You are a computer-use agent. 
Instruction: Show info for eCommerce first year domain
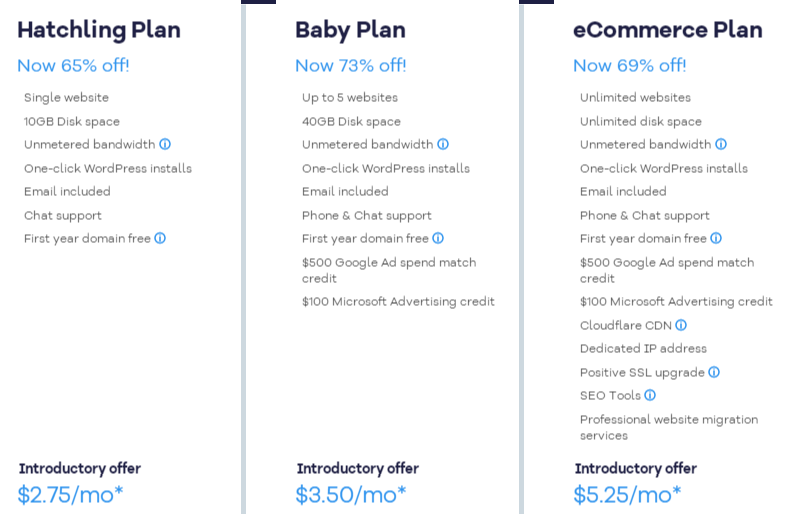click(x=716, y=239)
